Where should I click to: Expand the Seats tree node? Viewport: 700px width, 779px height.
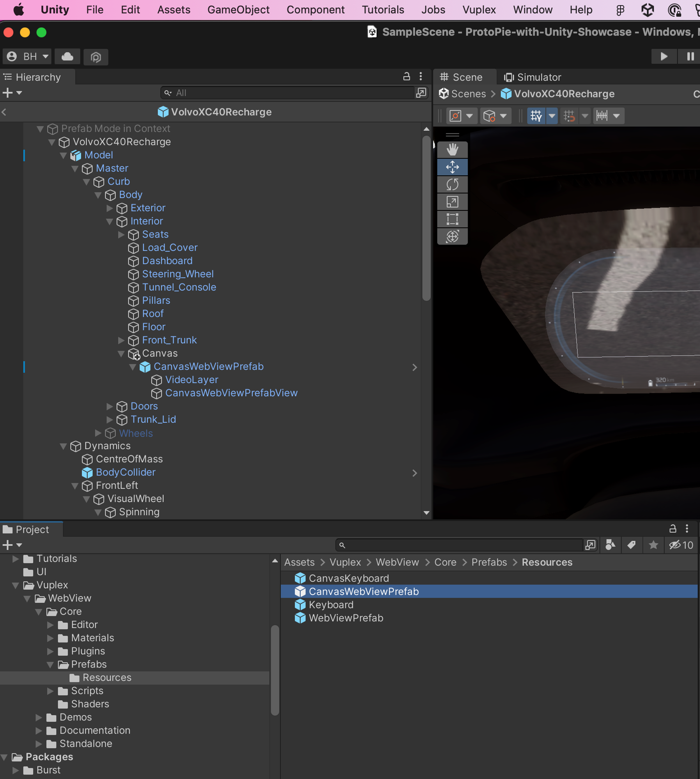(x=121, y=234)
